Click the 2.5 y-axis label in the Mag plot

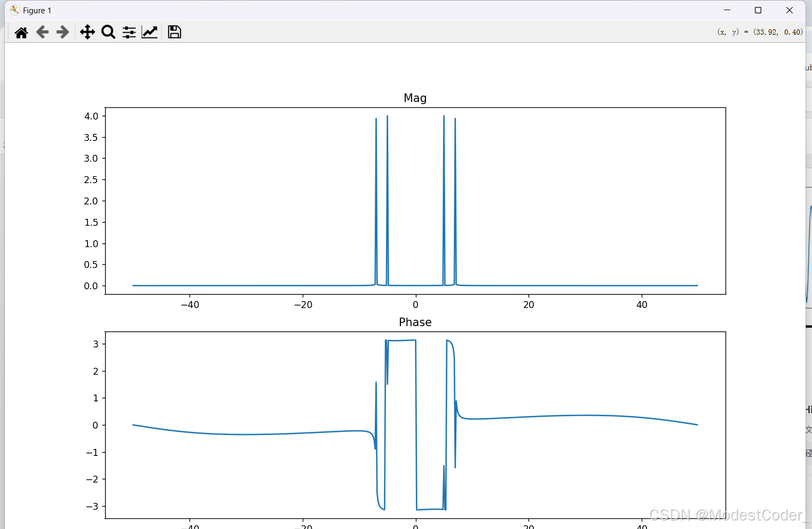[91, 179]
